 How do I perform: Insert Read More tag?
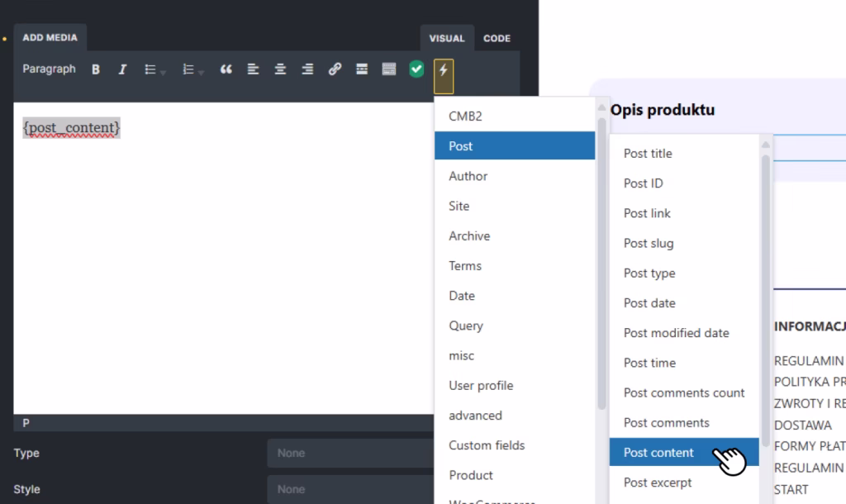point(362,70)
